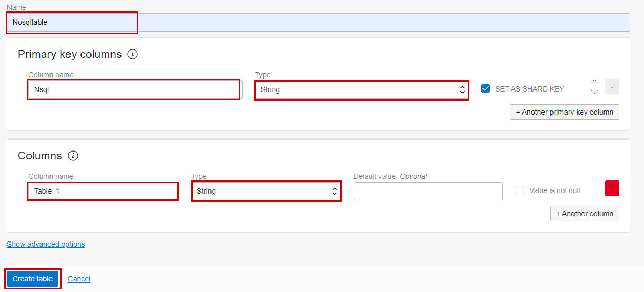Click the SET AS SHARD KEY label text
Screen dimensions: 644x292
(530, 89)
